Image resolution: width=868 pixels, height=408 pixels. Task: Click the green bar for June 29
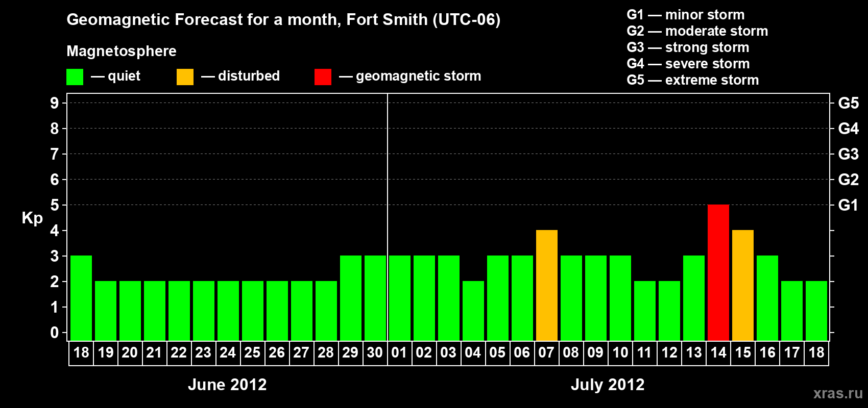click(351, 298)
